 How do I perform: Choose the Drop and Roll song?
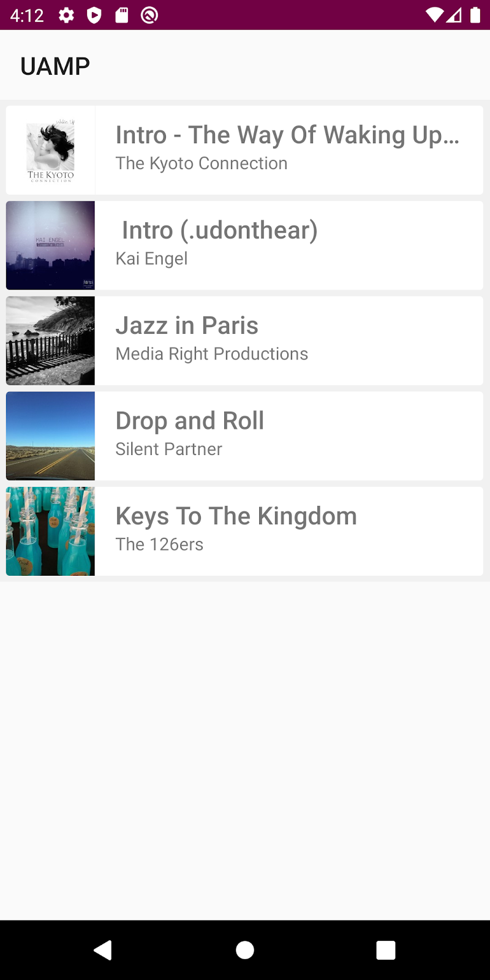(x=190, y=421)
